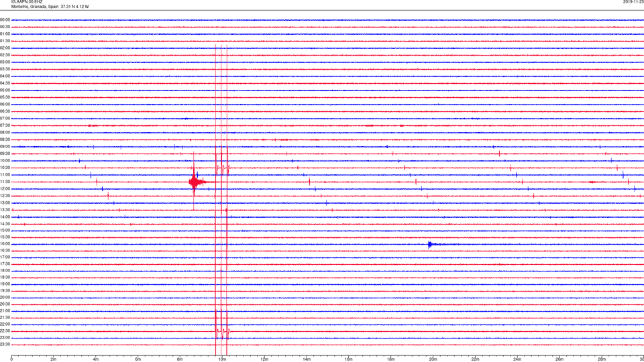Select the 06:00 row label
Image resolution: width=644 pixels, height=362 pixels.
[5, 105]
